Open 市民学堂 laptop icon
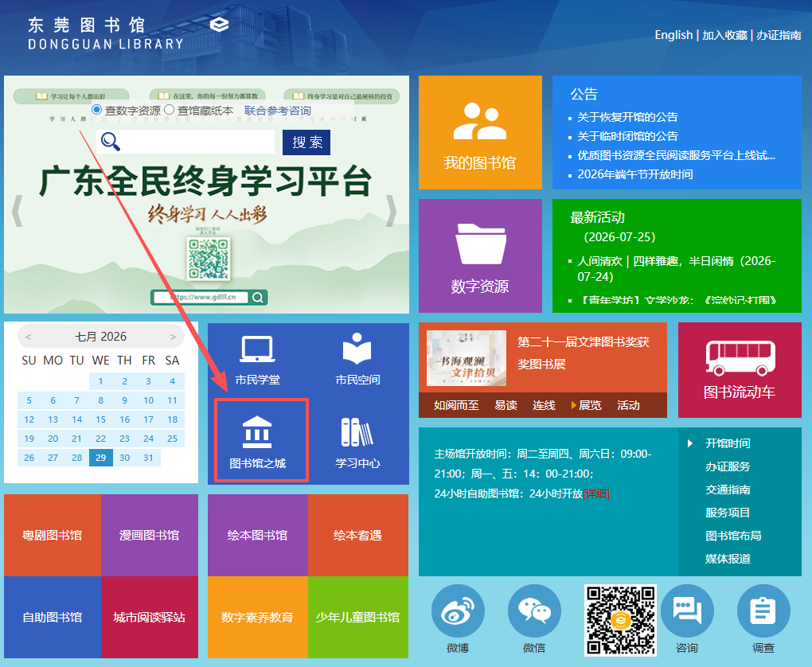This screenshot has width=812, height=667. click(x=257, y=349)
